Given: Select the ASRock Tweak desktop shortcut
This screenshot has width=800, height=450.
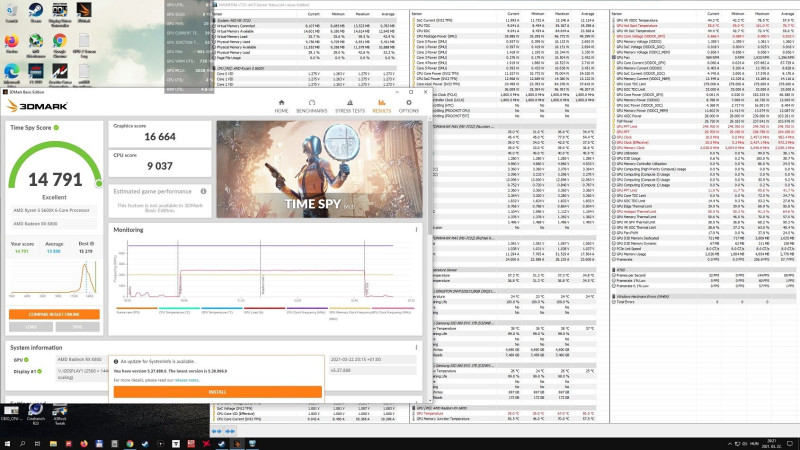Looking at the screenshot, I should [x=60, y=415].
